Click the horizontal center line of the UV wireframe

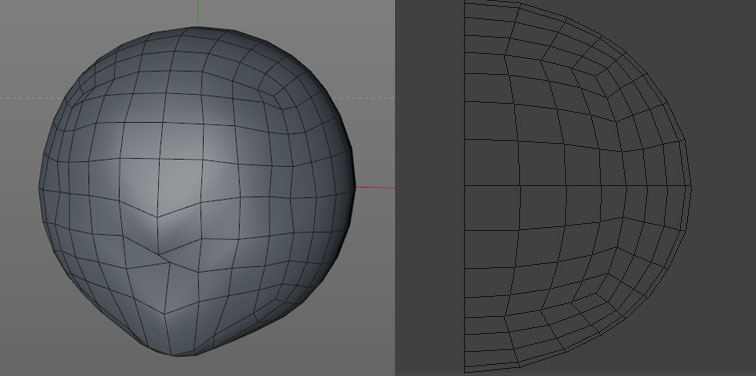578,186
